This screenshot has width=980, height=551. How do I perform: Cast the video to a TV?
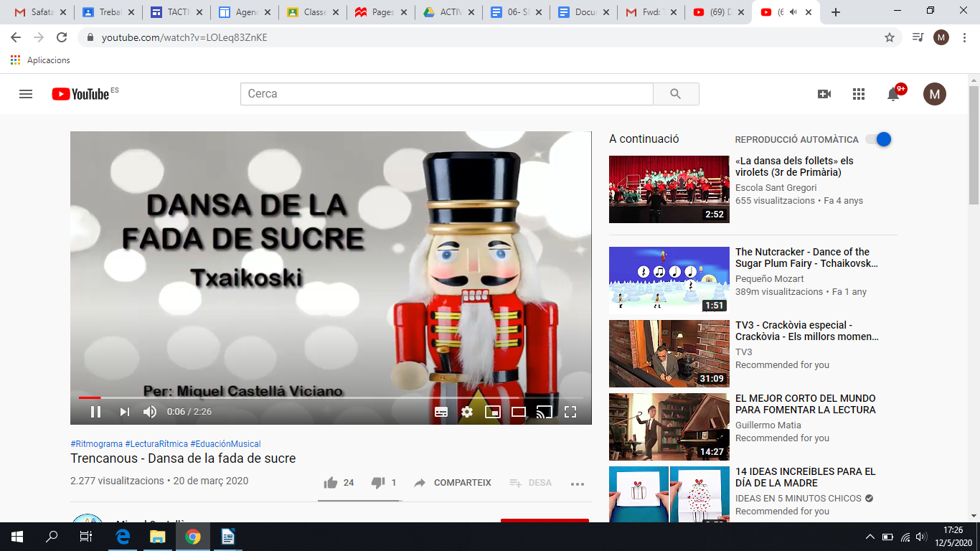click(x=545, y=412)
